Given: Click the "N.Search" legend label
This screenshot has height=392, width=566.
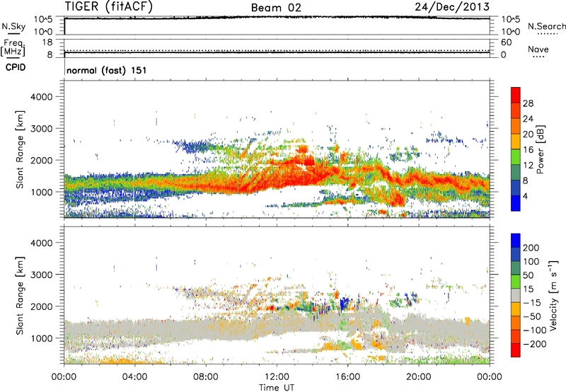Looking at the screenshot, I should click(x=546, y=26).
